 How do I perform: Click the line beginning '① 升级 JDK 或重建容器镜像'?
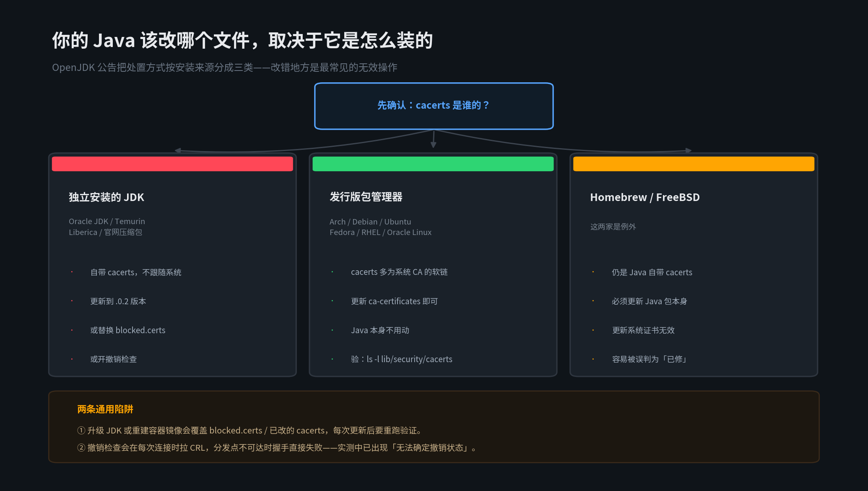coord(250,431)
